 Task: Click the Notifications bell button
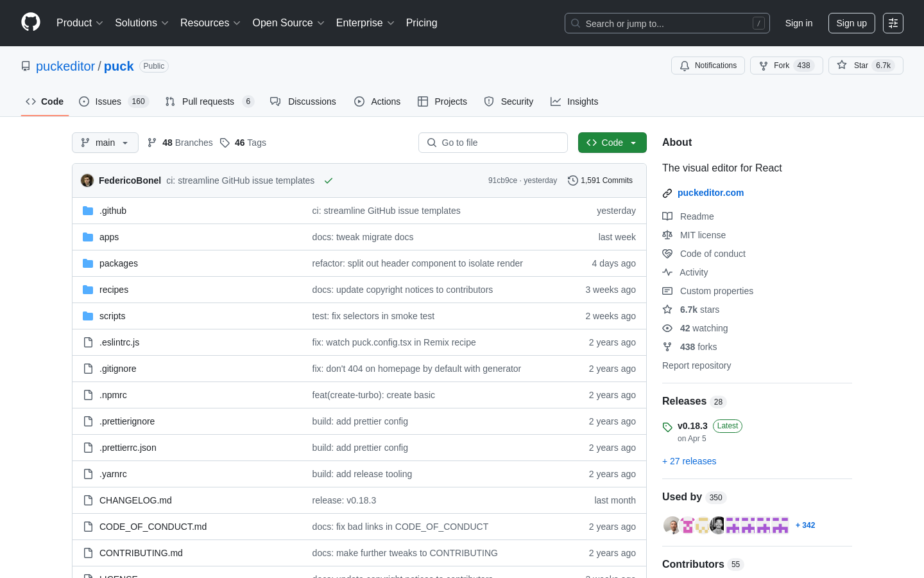(x=708, y=66)
